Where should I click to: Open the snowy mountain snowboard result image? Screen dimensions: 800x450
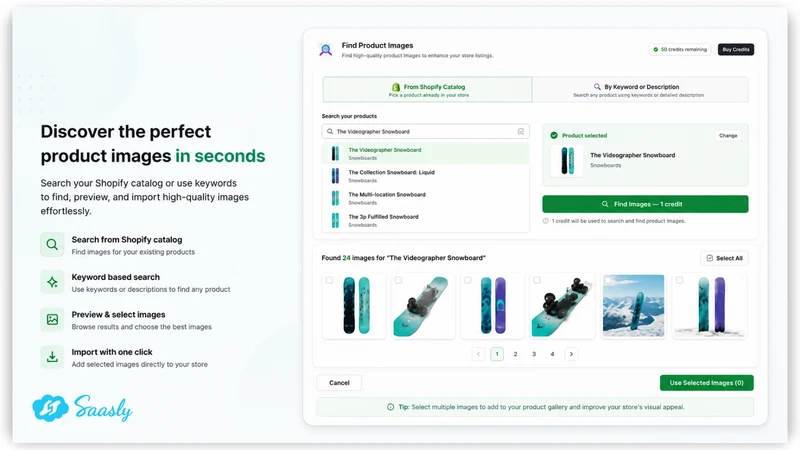click(x=634, y=306)
